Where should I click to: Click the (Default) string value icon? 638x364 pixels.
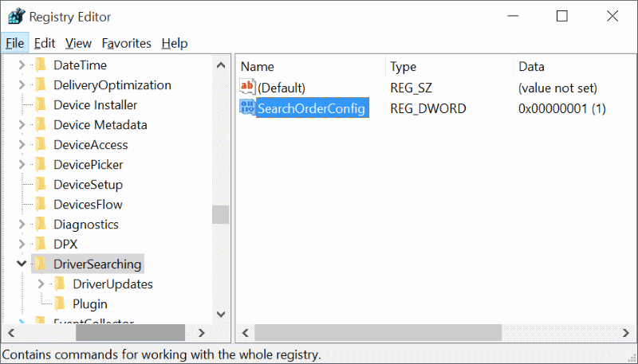tap(247, 87)
